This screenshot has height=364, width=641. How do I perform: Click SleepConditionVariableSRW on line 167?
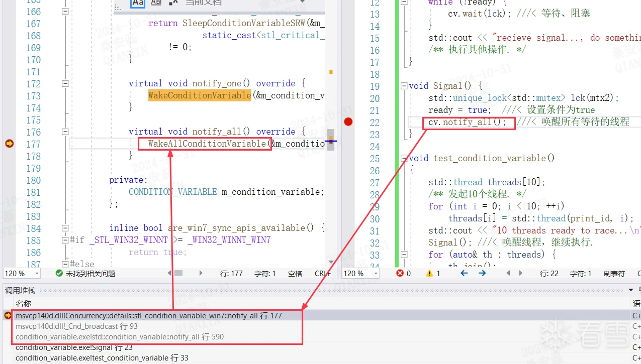244,23
